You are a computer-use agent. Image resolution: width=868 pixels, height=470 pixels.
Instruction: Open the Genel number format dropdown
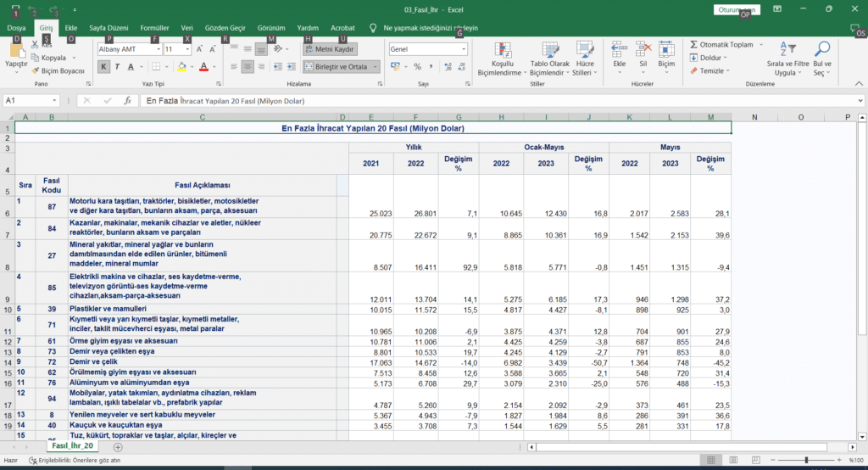pos(464,49)
